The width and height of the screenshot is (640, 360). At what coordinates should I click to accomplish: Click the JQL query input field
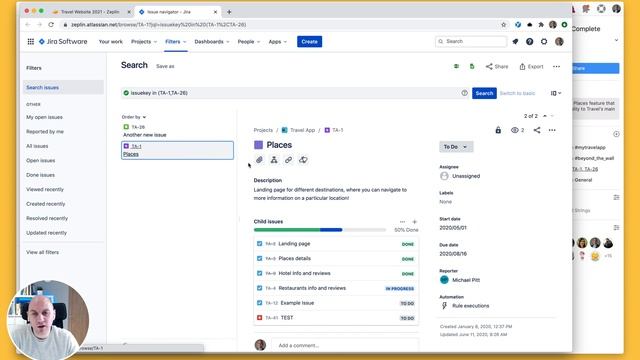pyautogui.click(x=295, y=93)
